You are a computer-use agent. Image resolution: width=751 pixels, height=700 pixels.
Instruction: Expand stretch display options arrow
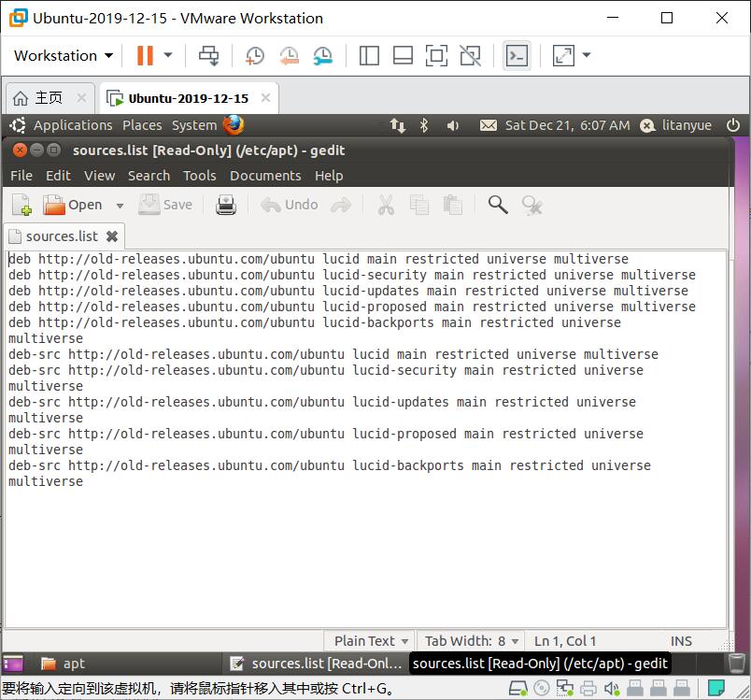[x=587, y=55]
